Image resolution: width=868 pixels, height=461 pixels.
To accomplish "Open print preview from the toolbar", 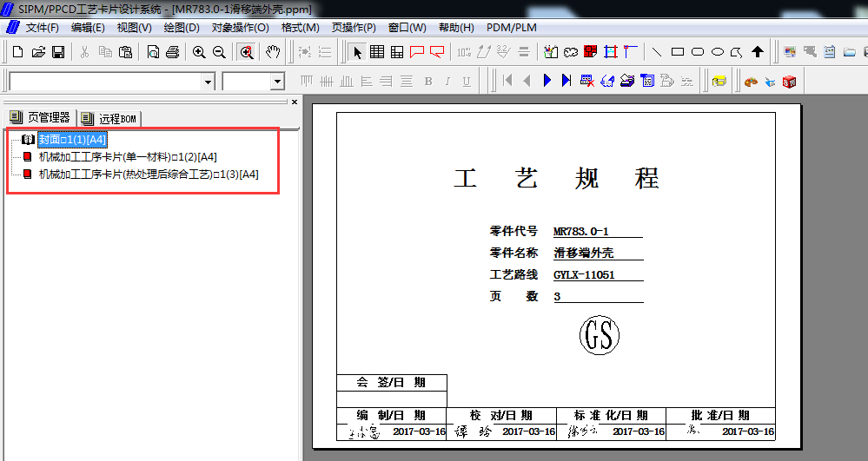I will 153,52.
